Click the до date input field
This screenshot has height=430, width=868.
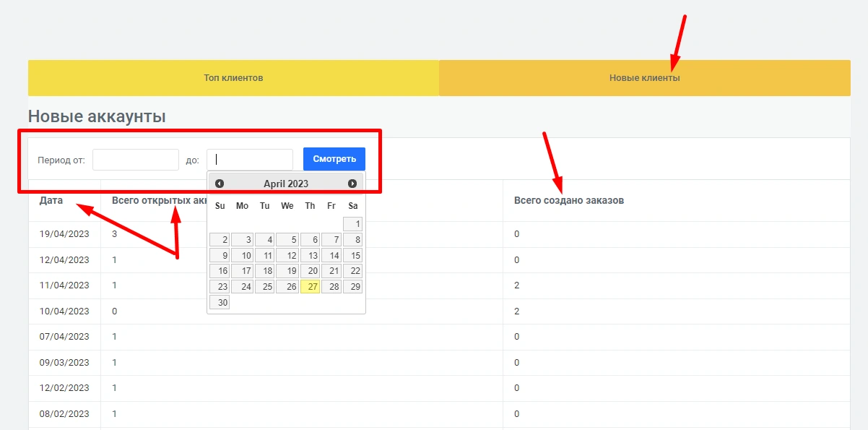(250, 160)
